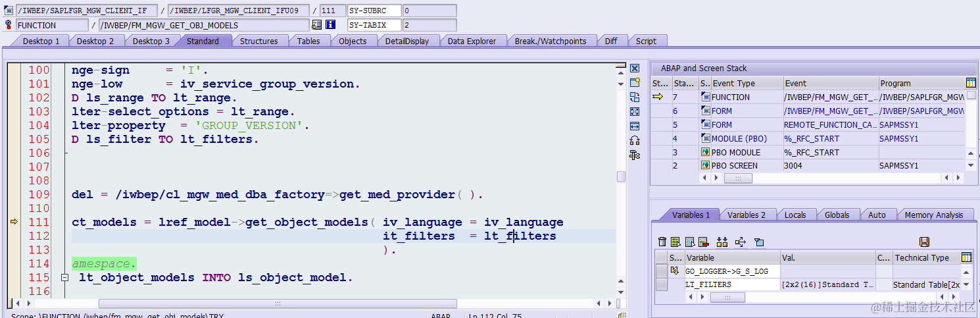The width and height of the screenshot is (980, 318).
Task: Click the vertical scrollbar thumb of code editor
Action: coord(621,176)
